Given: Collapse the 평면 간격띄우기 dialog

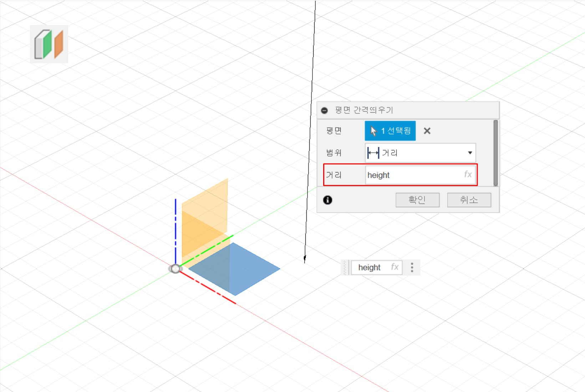Looking at the screenshot, I should point(324,110).
